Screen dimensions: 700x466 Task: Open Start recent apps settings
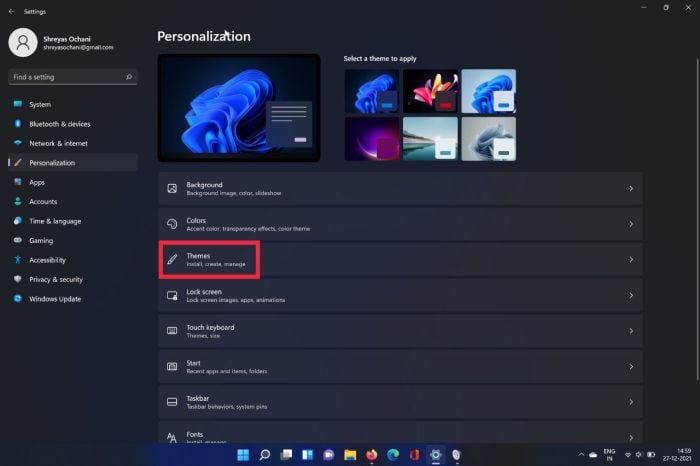(x=400, y=366)
